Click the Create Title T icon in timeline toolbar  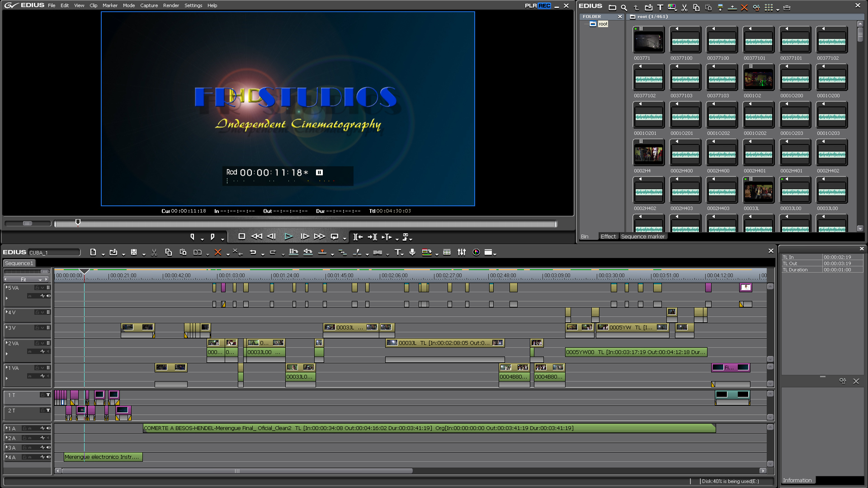click(397, 252)
